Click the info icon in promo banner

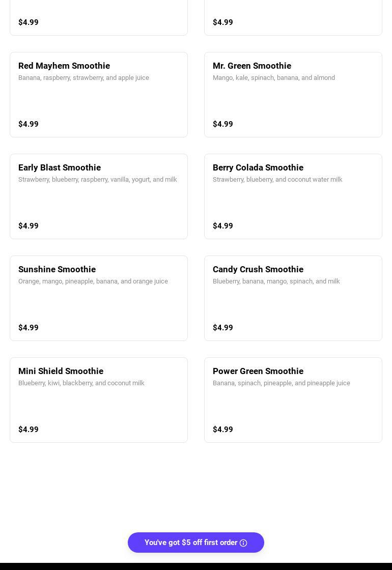click(x=243, y=543)
